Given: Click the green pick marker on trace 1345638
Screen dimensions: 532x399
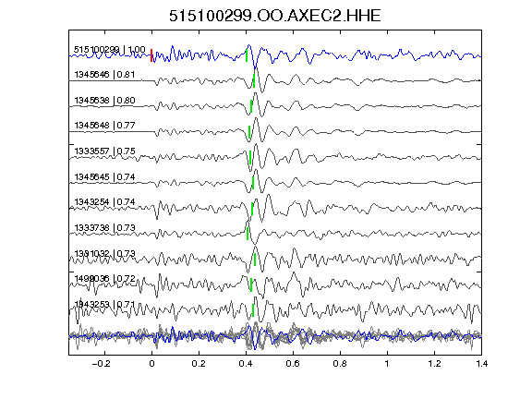Looking at the screenshot, I should pyautogui.click(x=251, y=106).
